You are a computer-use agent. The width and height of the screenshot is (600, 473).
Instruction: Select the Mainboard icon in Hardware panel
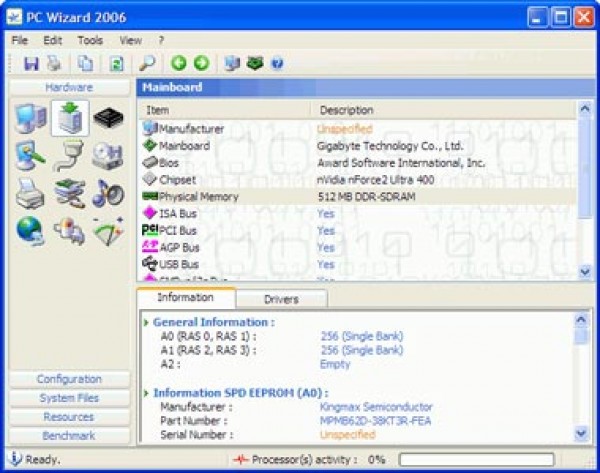point(70,118)
